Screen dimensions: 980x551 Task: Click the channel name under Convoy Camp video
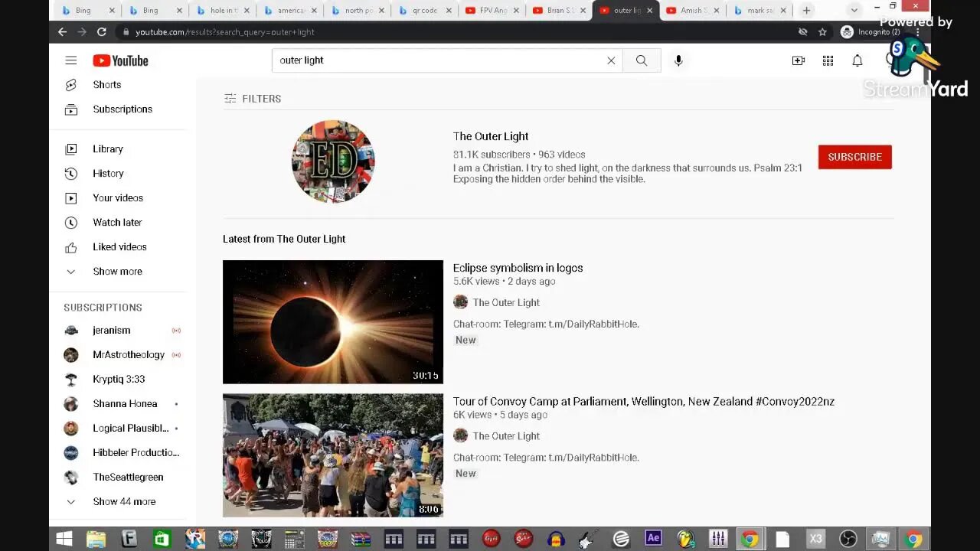click(506, 436)
